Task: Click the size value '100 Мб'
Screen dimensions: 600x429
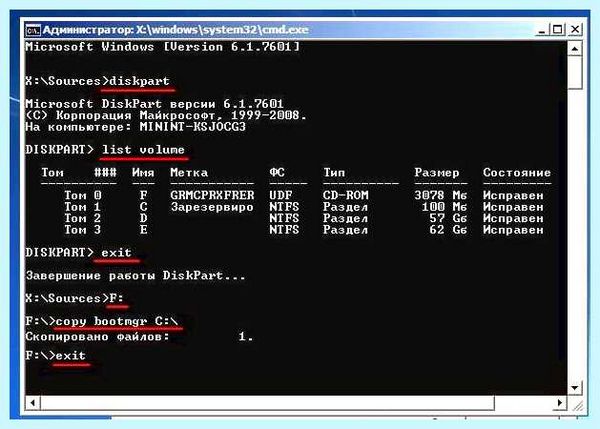Action: [x=444, y=207]
